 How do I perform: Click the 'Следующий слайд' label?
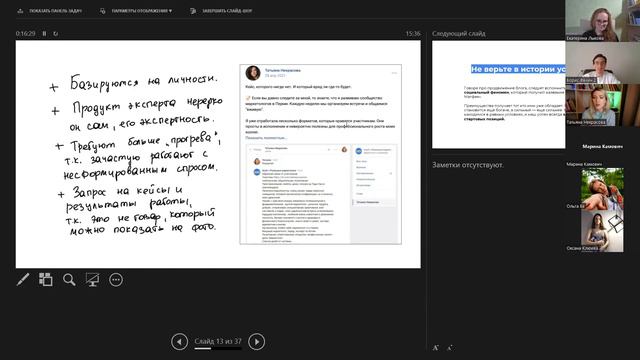point(459,33)
